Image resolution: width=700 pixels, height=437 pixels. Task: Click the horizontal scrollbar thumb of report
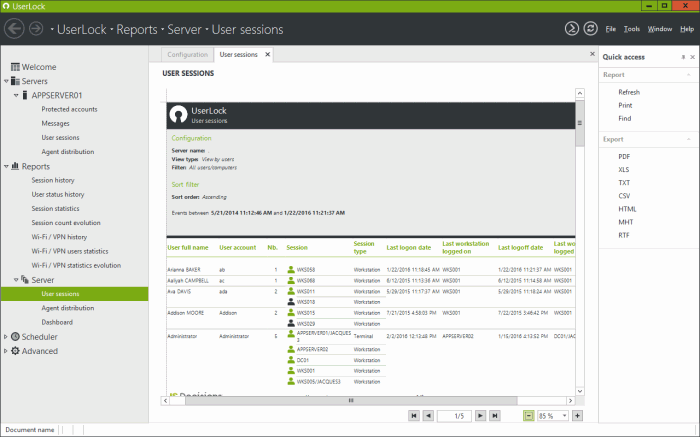click(351, 400)
